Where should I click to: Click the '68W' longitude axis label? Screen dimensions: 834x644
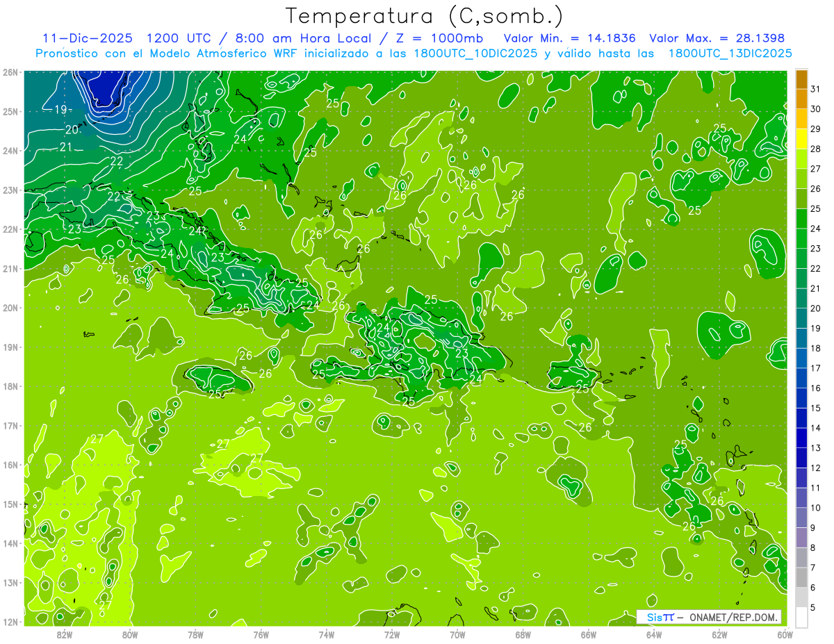click(523, 634)
